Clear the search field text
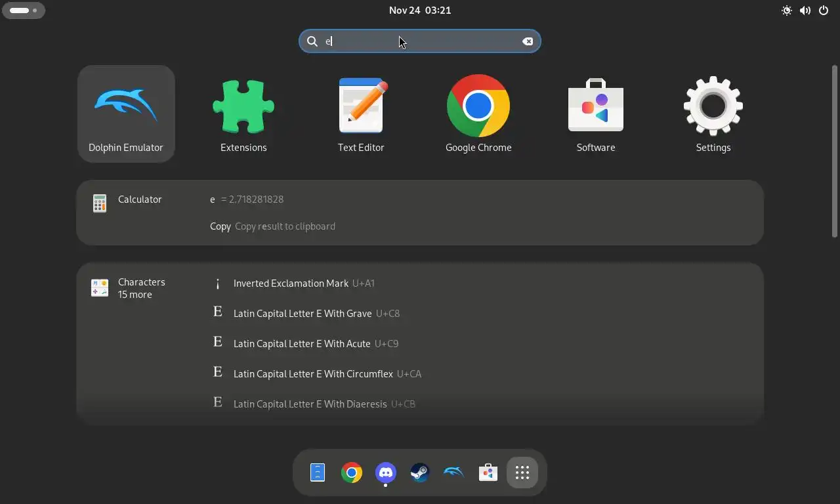Image resolution: width=840 pixels, height=504 pixels. coord(528,41)
